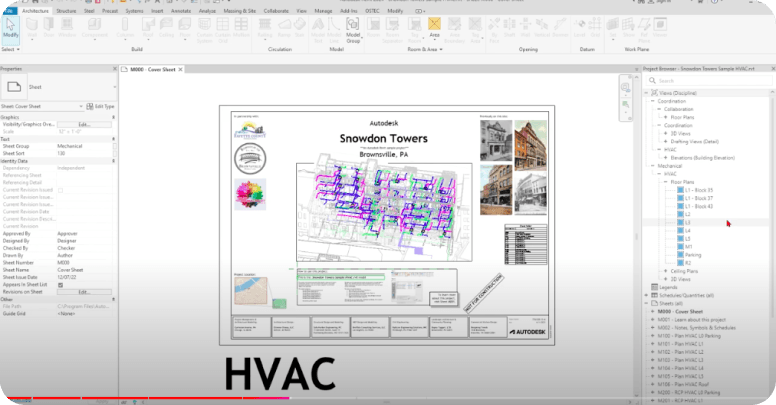
Task: Choose the Door tool icon
Action: click(48, 28)
